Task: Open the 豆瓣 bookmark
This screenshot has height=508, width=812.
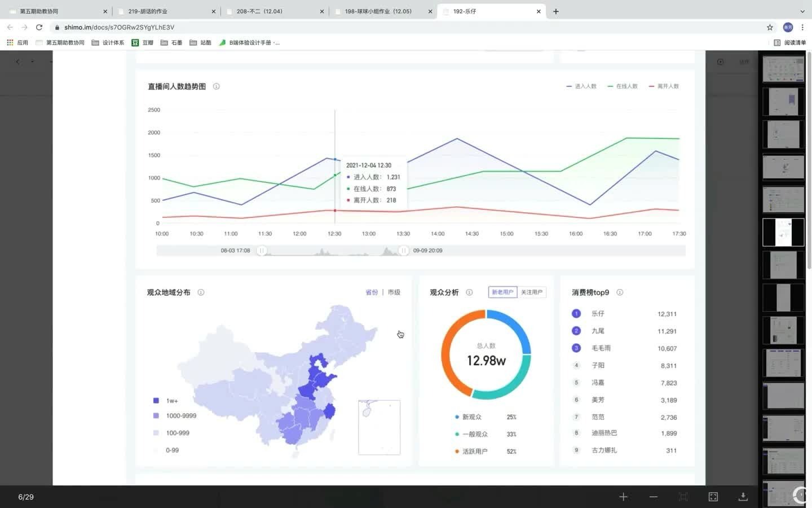Action: [x=143, y=42]
